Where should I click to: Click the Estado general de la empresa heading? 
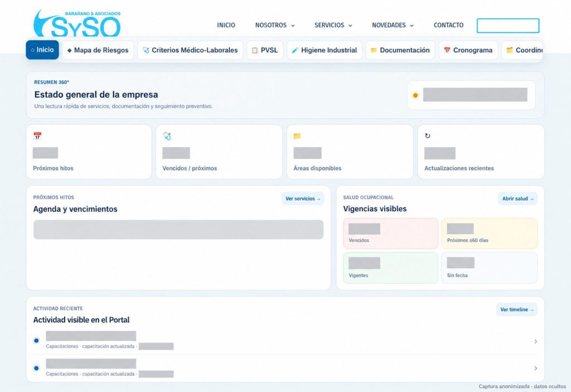[x=96, y=95]
